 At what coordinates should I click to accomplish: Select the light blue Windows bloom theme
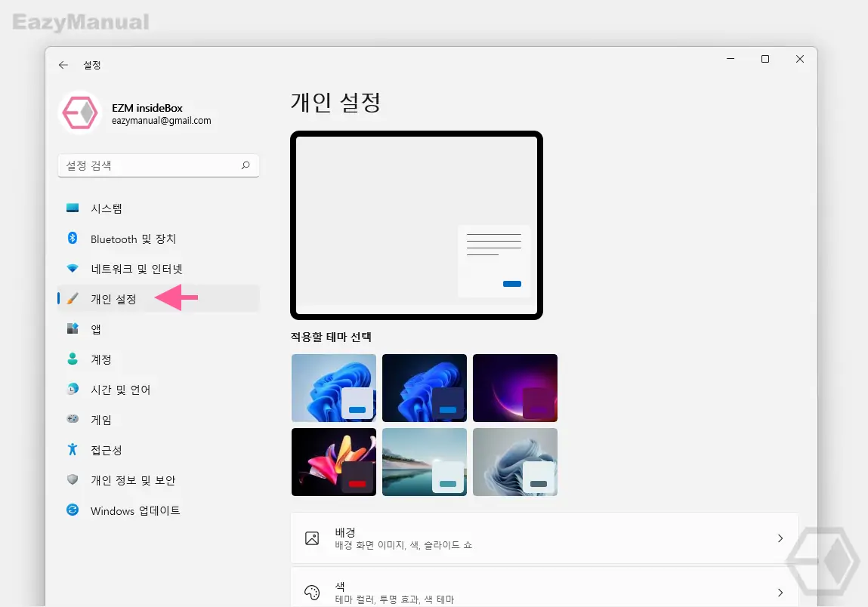click(x=334, y=388)
